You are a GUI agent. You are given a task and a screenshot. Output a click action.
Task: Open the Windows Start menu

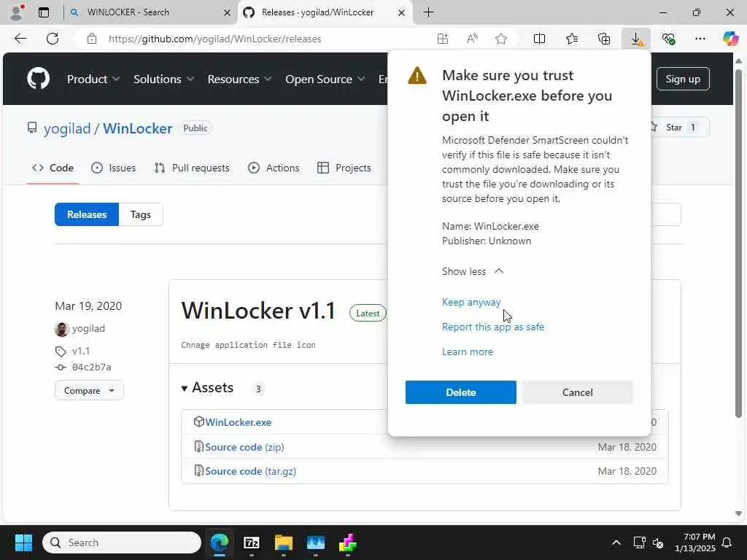click(x=23, y=542)
